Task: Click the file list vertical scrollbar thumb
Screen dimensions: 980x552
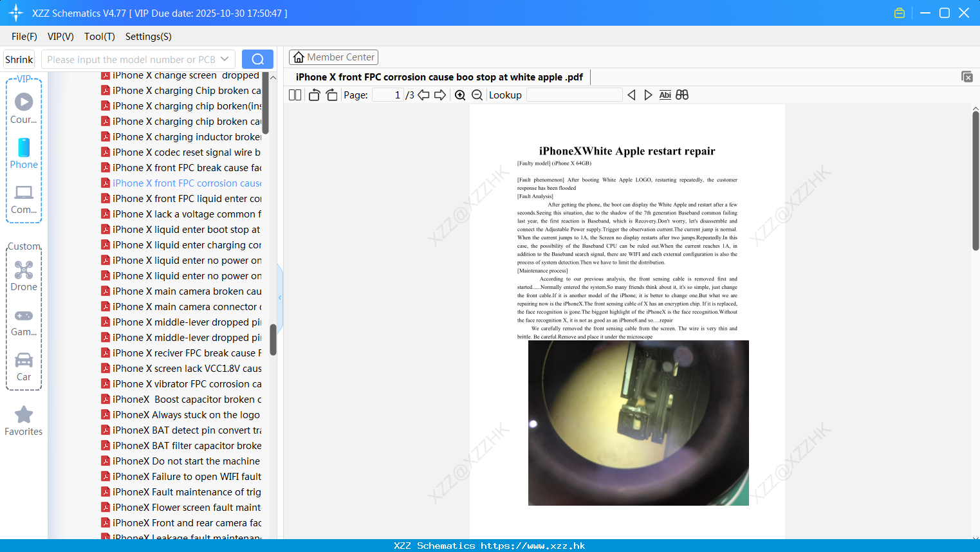Action: pyautogui.click(x=273, y=339)
